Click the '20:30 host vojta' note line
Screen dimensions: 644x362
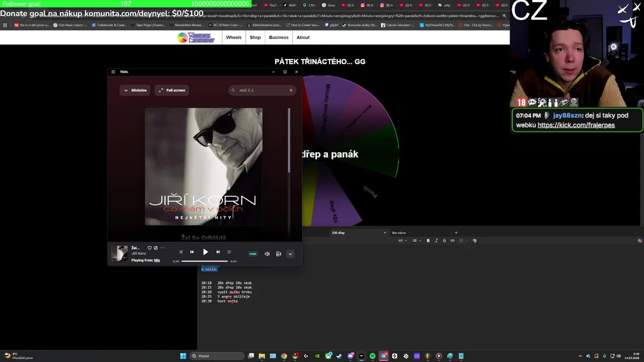[x=219, y=301]
